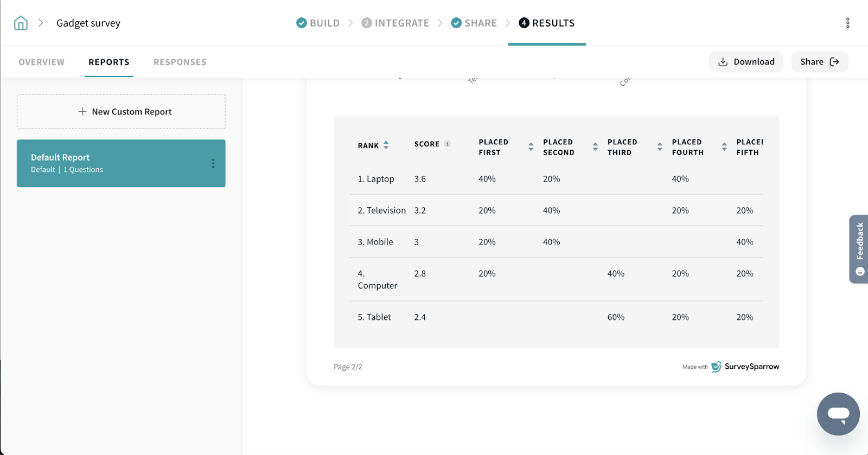This screenshot has width=868, height=455.
Task: Click the home icon in the breadcrumb
Action: [x=21, y=23]
